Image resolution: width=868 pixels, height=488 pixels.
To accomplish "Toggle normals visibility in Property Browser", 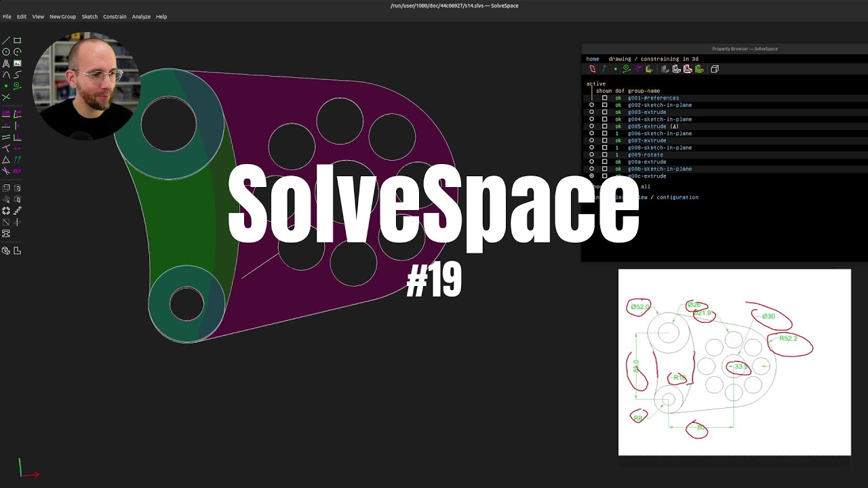I will tap(604, 68).
